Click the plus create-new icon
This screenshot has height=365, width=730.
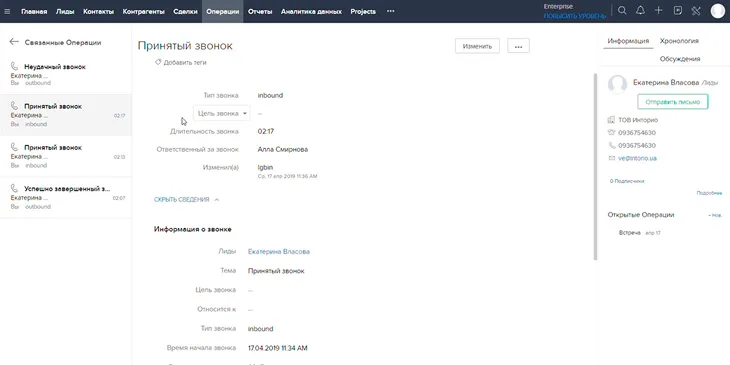(x=658, y=11)
